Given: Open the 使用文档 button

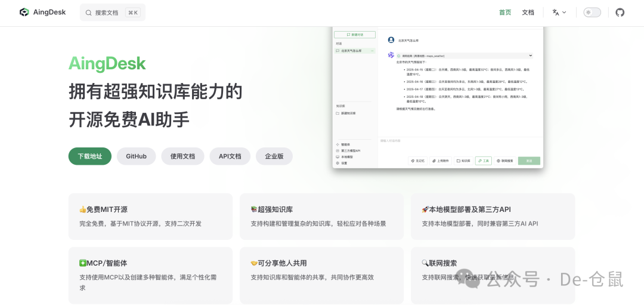Looking at the screenshot, I should [182, 156].
